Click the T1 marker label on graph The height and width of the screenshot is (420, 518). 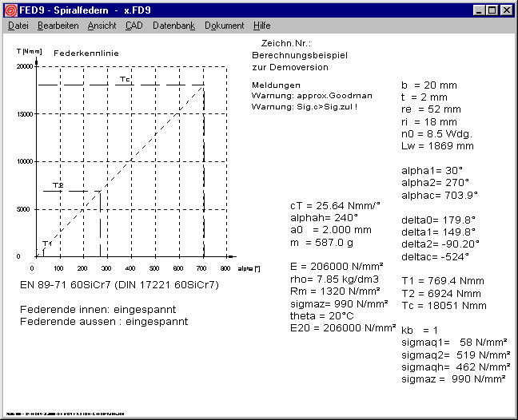coord(46,243)
